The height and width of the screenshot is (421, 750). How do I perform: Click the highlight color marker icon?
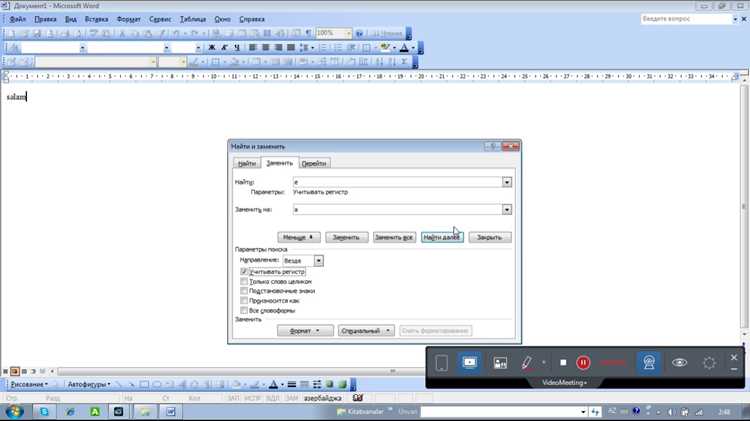[385, 47]
